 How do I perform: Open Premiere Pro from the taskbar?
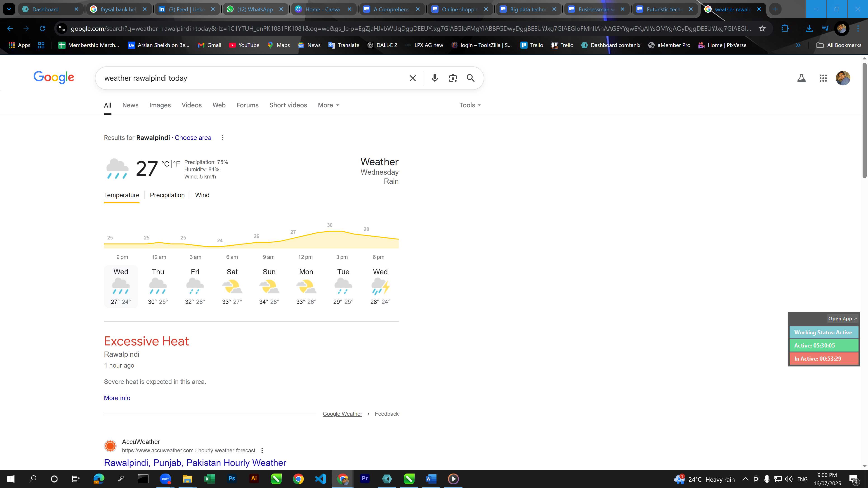pos(365,479)
